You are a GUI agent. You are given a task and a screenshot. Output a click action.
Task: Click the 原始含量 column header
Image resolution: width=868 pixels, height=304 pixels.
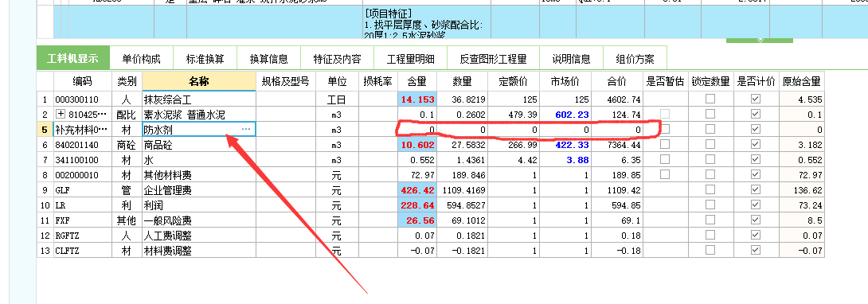tap(802, 82)
